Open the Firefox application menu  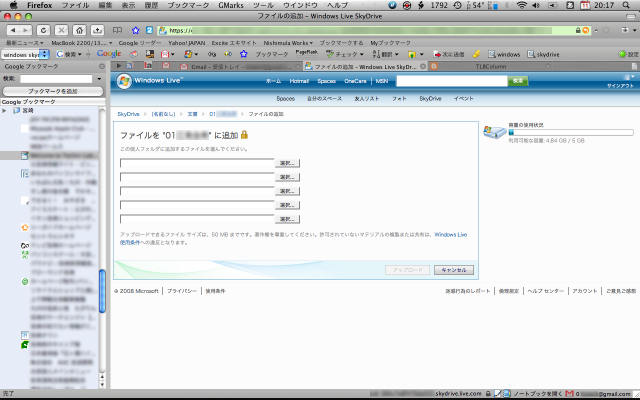pyautogui.click(x=40, y=5)
